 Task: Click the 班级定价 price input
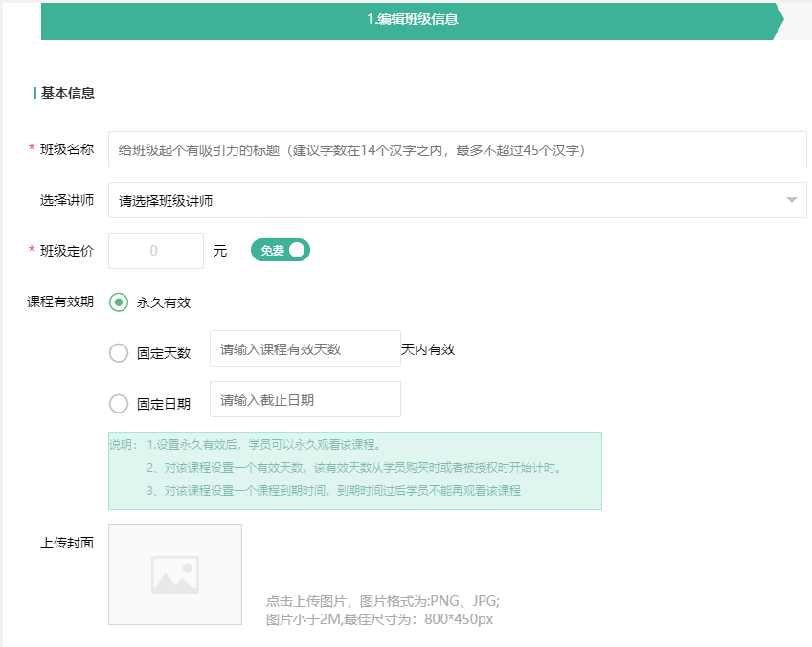pyautogui.click(x=156, y=251)
